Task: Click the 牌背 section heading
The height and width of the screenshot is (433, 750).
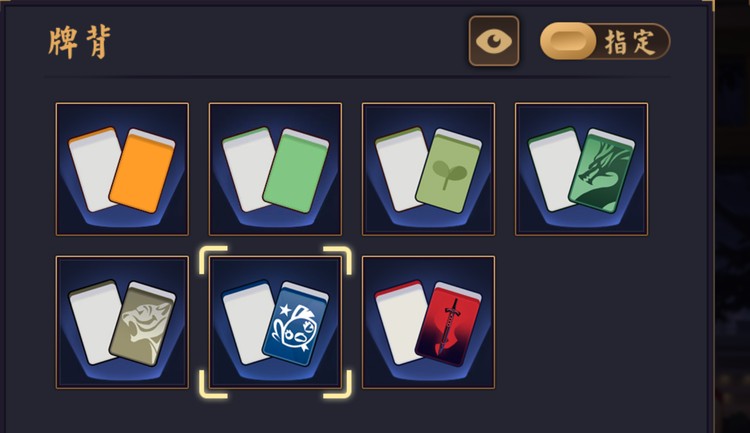Action: 79,42
